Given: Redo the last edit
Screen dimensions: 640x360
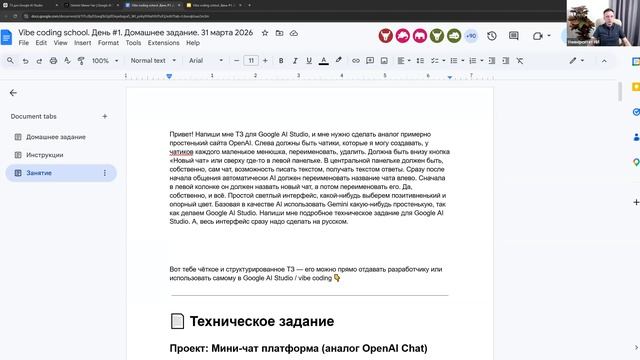Looking at the screenshot, I should click(x=39, y=60).
